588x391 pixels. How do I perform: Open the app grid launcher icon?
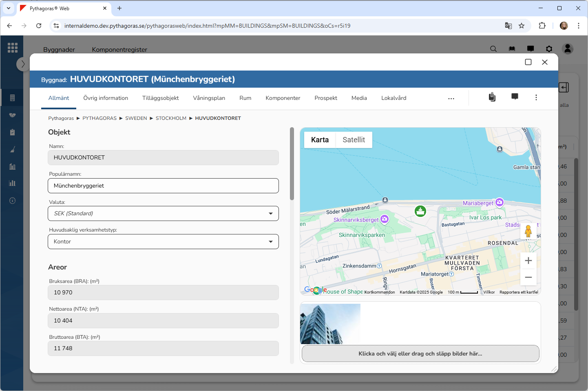tap(13, 48)
